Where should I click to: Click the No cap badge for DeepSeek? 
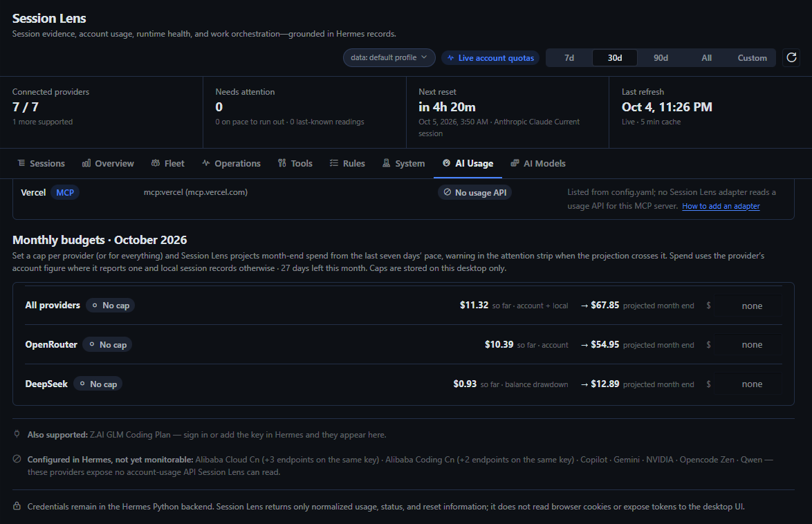click(98, 384)
